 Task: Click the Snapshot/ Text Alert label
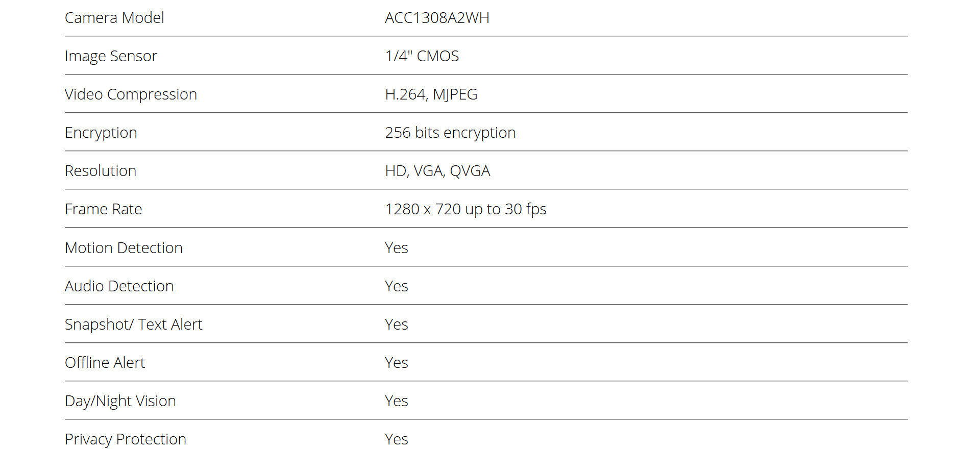click(134, 325)
